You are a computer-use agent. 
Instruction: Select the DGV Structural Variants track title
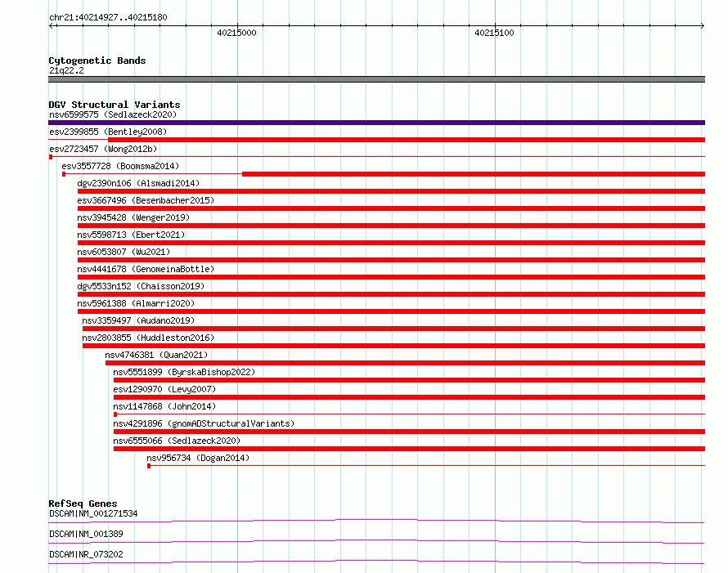[115, 105]
